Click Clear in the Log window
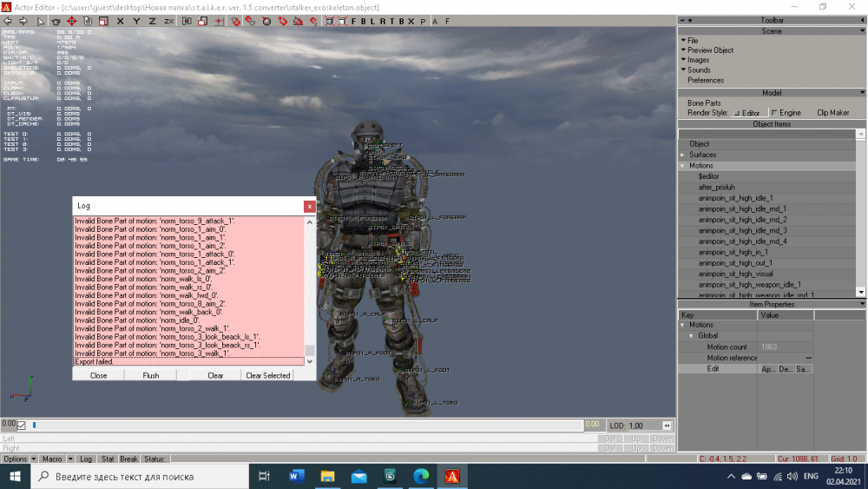The height and width of the screenshot is (489, 868). coord(215,375)
